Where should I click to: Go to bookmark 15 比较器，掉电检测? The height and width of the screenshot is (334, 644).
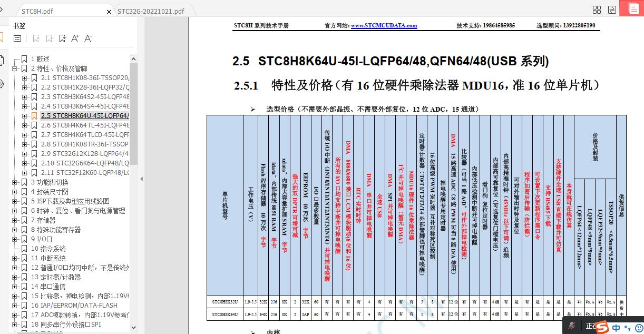[x=80, y=296]
